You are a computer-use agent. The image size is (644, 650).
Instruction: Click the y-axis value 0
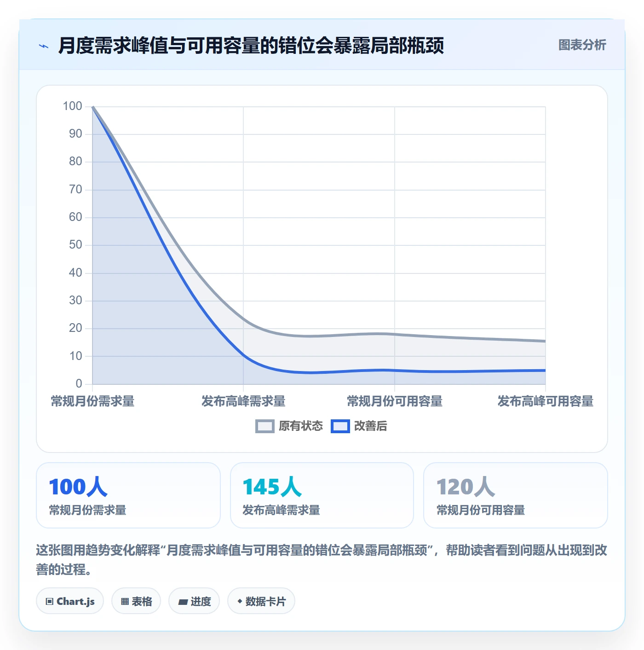pyautogui.click(x=79, y=383)
